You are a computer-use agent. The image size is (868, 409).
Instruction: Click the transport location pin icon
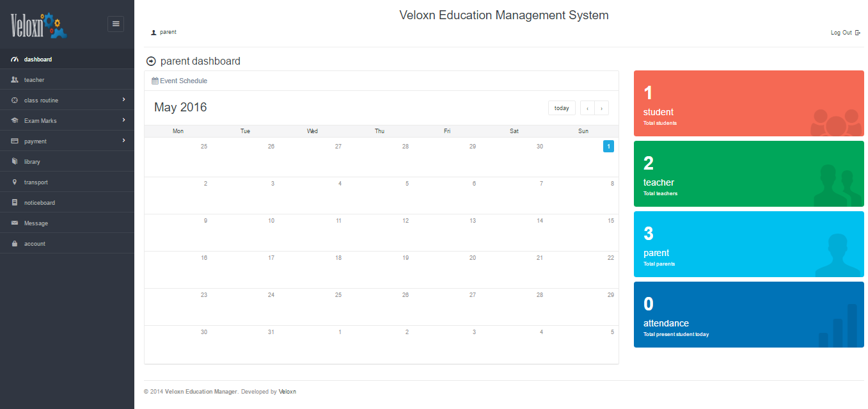[15, 182]
